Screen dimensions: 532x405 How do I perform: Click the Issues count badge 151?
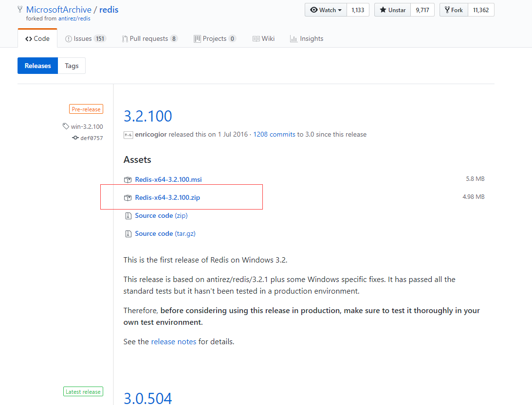(100, 38)
